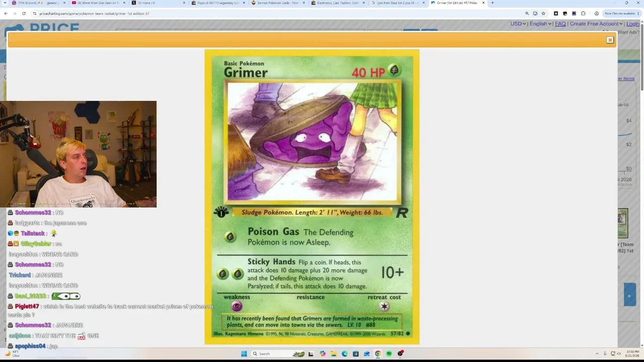Click the zoom magnifier icon in address bar
The image size is (644, 362).
click(527, 14)
